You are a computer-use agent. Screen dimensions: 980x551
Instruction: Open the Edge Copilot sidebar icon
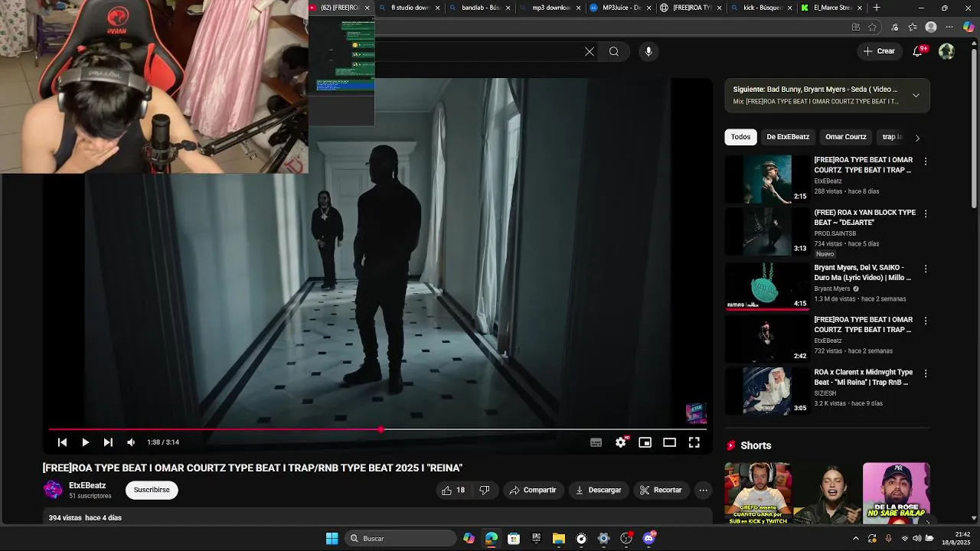(969, 28)
